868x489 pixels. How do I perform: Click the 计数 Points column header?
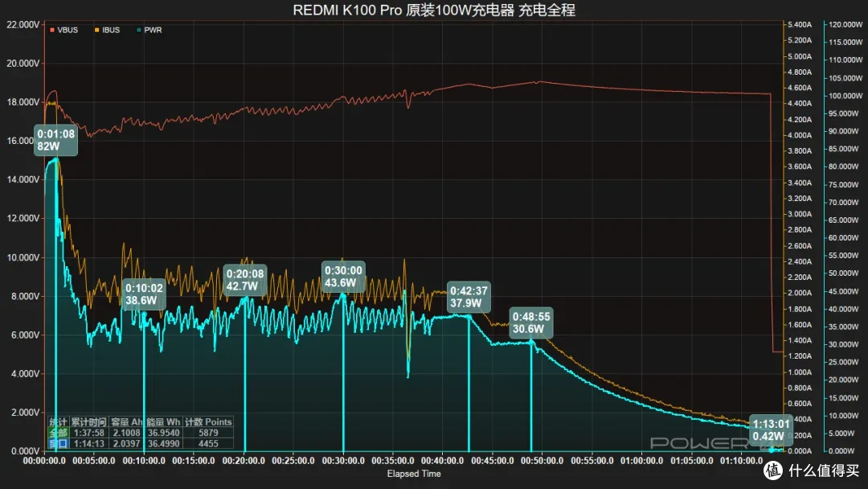[208, 422]
